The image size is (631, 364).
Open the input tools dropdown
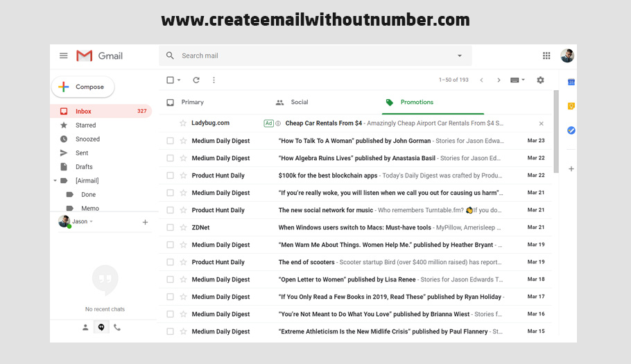[517, 80]
